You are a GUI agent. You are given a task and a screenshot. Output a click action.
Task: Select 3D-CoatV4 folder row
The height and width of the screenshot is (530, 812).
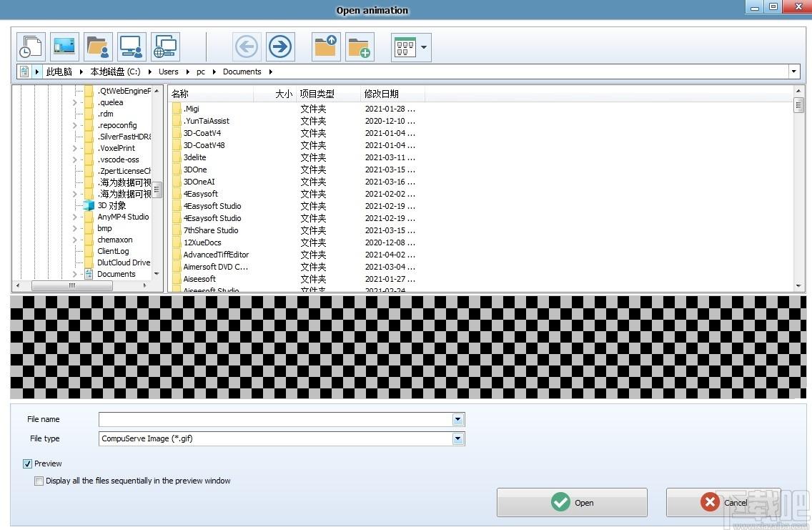click(x=296, y=133)
